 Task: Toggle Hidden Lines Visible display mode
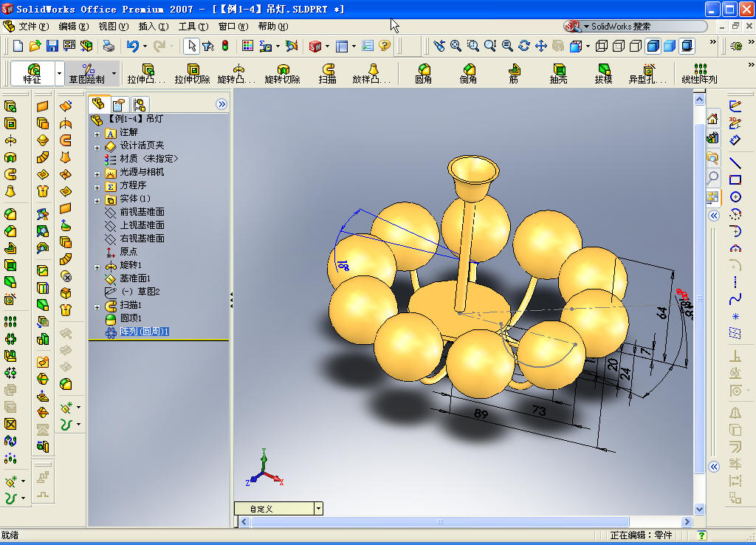click(x=619, y=46)
